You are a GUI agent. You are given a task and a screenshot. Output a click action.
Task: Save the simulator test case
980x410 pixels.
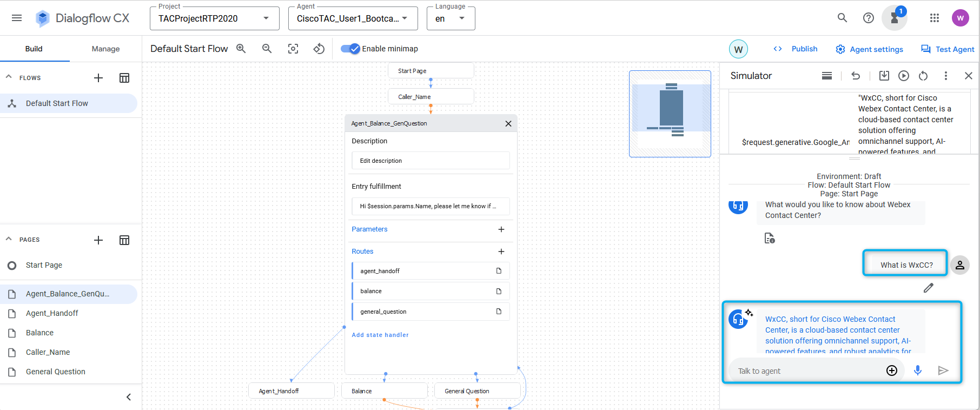[x=884, y=76]
